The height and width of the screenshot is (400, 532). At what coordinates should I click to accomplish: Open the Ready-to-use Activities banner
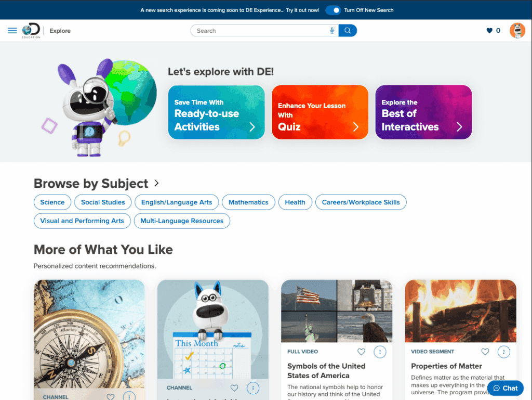point(216,112)
